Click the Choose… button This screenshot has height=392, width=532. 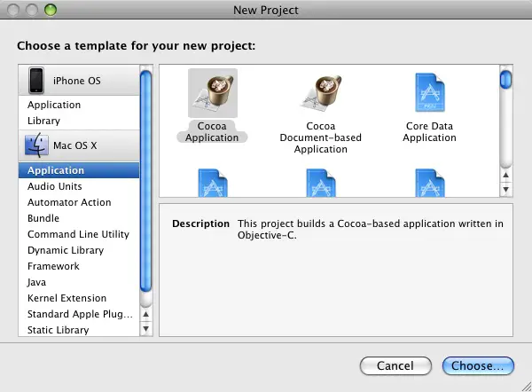click(477, 365)
